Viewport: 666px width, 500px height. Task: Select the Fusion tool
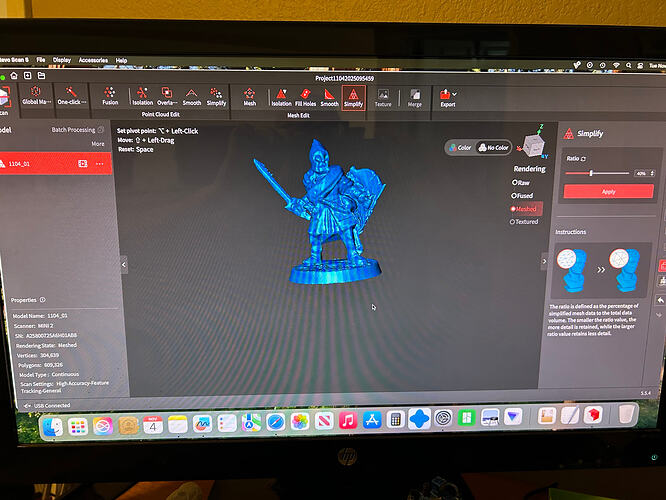110,96
